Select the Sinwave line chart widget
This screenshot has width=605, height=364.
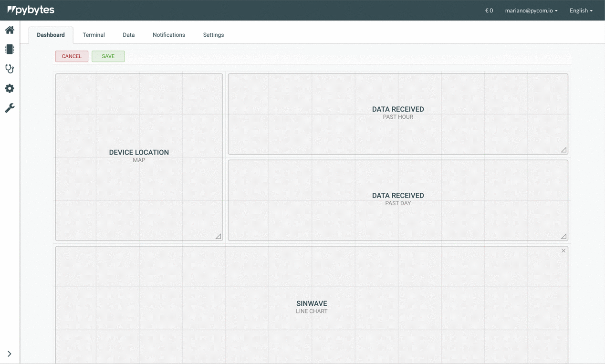coord(312,306)
